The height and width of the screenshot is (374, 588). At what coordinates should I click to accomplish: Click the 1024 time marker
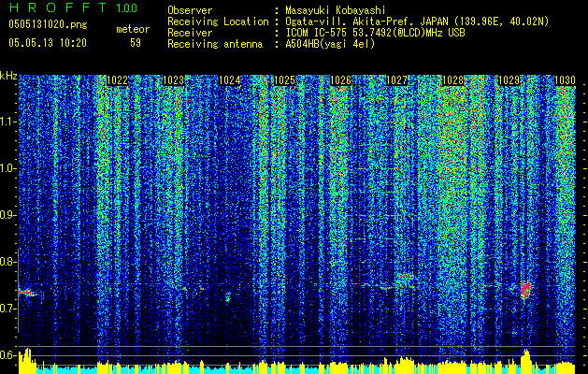pyautogui.click(x=230, y=80)
